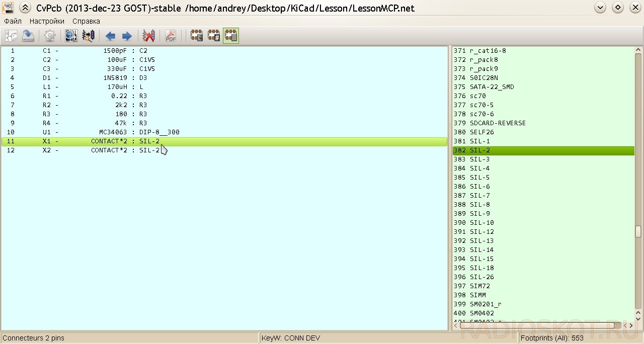Toggle filter footprints by keywords
Screen dimensions: 644x344
(x=196, y=36)
